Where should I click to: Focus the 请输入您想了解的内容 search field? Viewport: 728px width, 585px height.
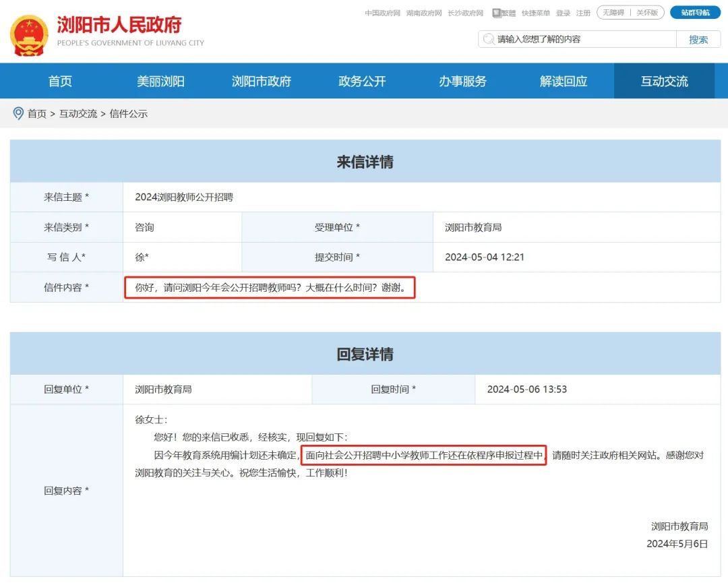click(x=577, y=40)
